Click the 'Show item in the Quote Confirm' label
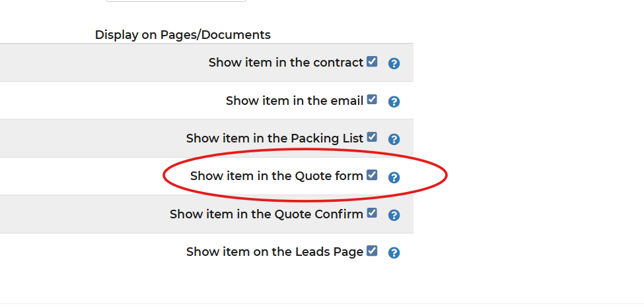 pyautogui.click(x=266, y=214)
